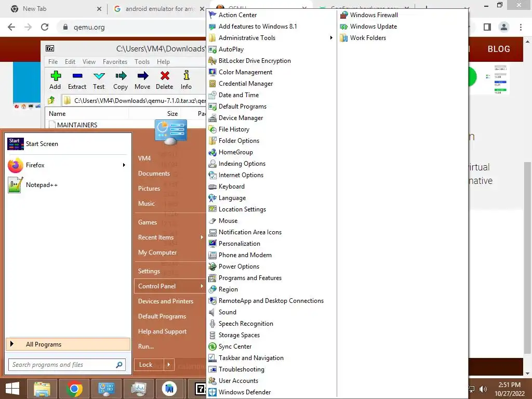532x399 pixels.
Task: Click the Chrome icon on the taskbar
Action: 74,389
